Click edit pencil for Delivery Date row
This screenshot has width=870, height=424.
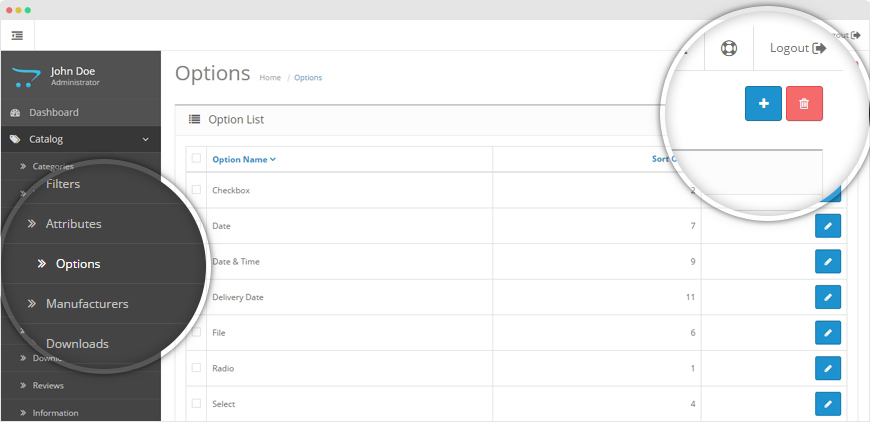click(827, 297)
